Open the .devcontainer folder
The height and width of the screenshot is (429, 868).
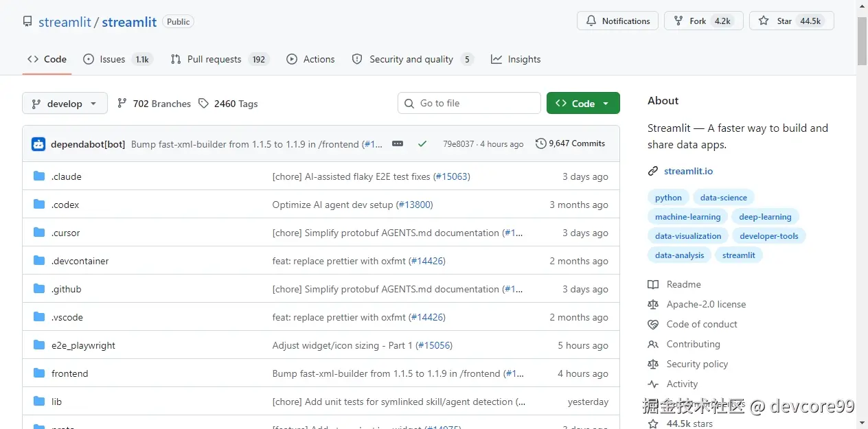80,261
